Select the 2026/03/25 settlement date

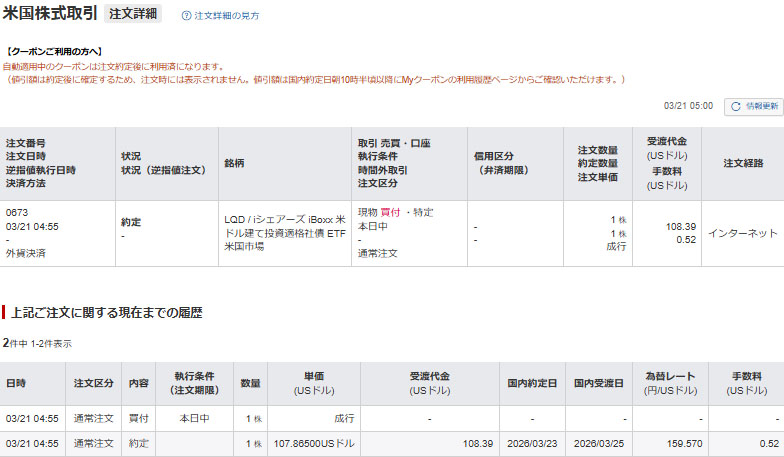pyautogui.click(x=598, y=443)
